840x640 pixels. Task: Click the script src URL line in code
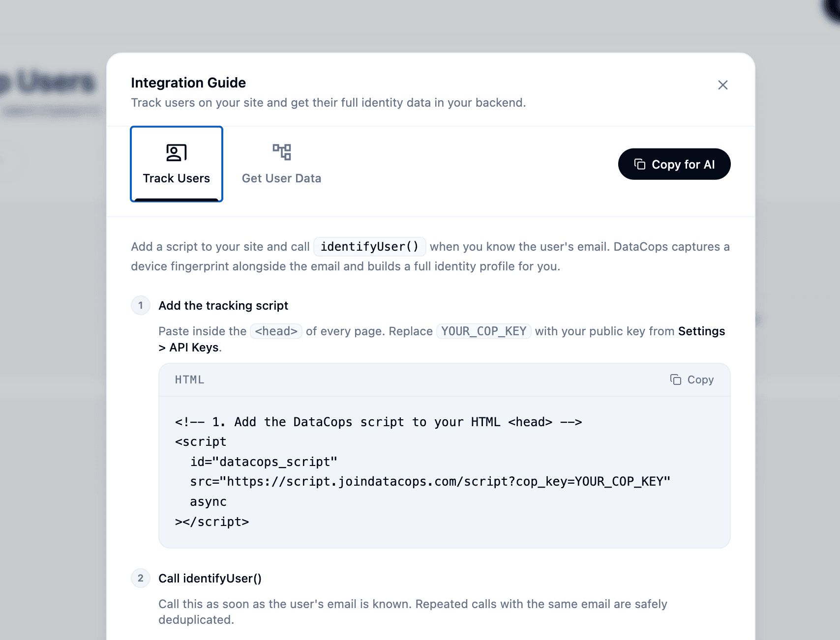coord(430,481)
